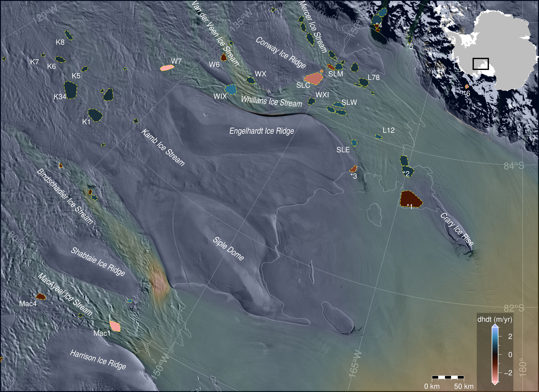Click the 0 km scale label

tap(432, 386)
